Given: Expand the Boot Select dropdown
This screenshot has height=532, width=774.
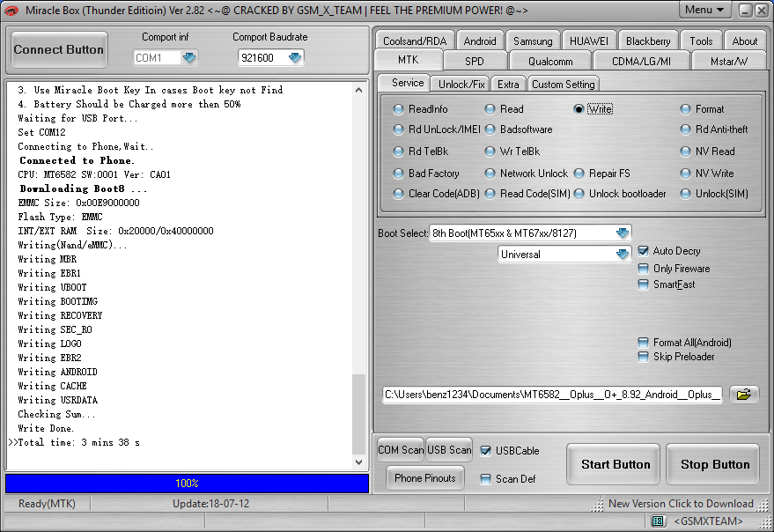Looking at the screenshot, I should [623, 233].
